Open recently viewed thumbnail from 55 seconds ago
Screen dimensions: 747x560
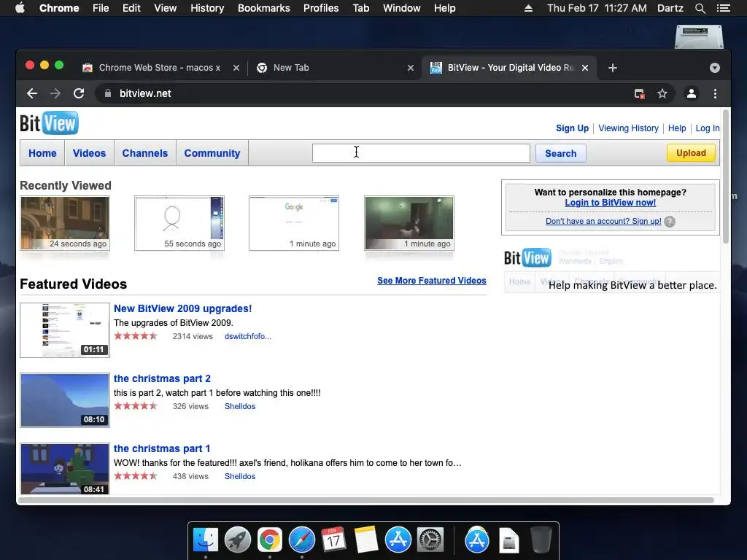pos(179,223)
